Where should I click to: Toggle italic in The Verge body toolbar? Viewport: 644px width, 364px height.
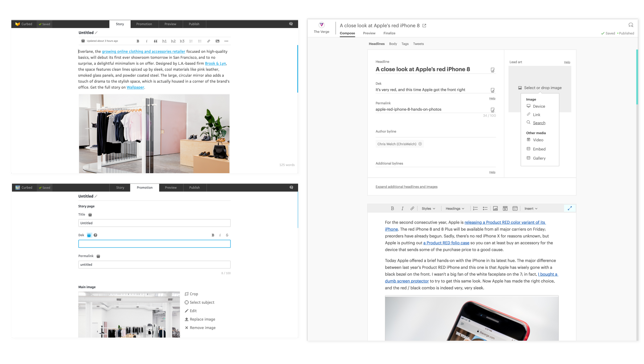point(402,208)
